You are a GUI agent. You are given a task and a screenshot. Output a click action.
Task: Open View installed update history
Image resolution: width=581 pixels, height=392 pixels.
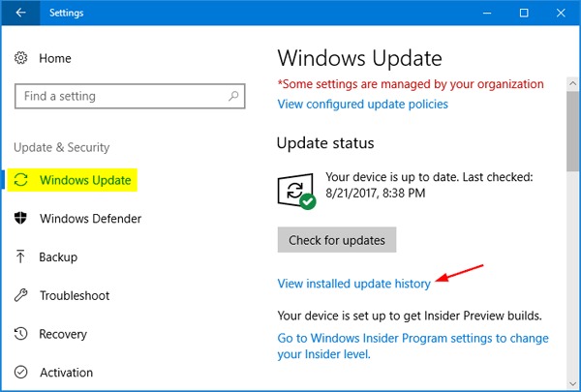click(x=354, y=283)
